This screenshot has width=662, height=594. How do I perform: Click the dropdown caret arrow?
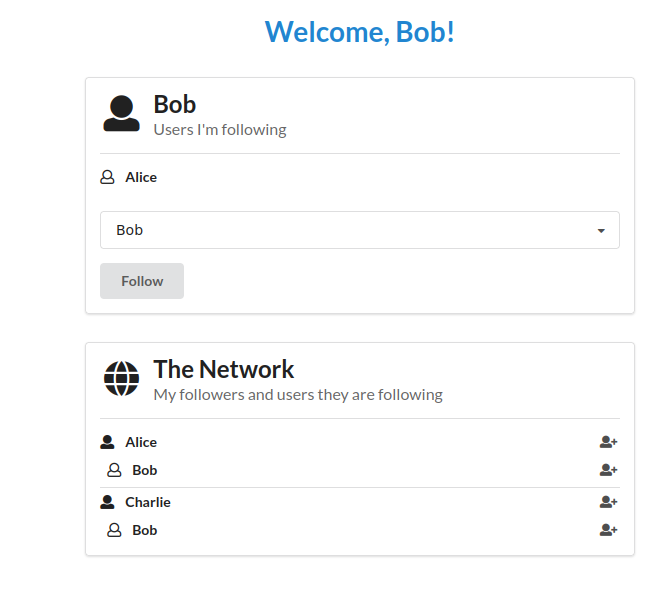[601, 231]
